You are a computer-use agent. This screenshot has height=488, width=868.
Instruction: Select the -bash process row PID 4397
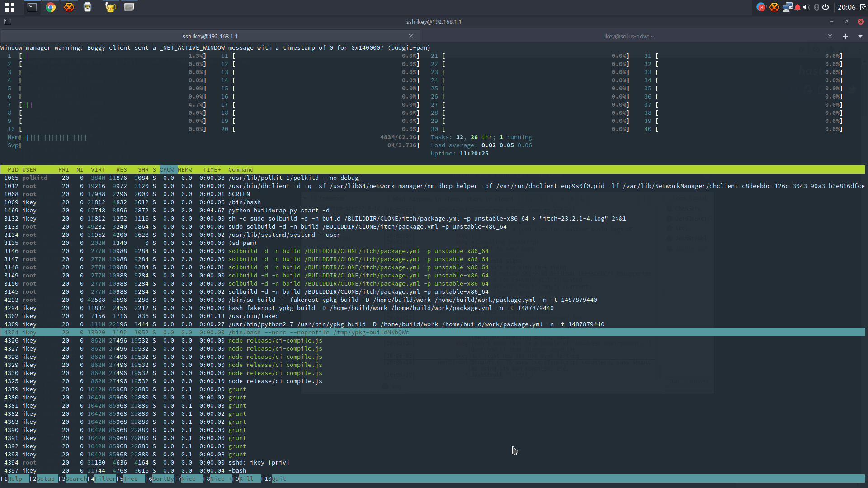click(x=432, y=471)
